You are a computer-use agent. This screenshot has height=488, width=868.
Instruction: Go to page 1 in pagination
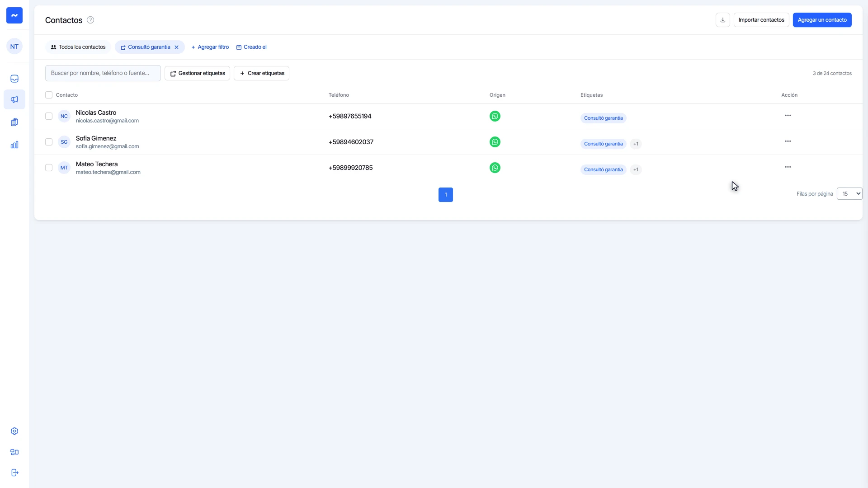coord(446,195)
